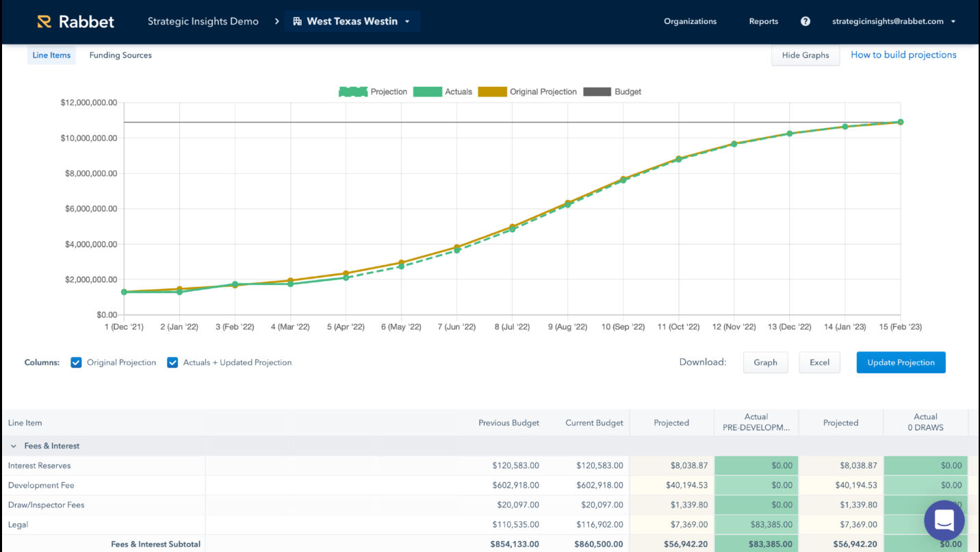Open the strategicinsights@rabbet.com account menu
The image size is (980, 552).
click(893, 21)
